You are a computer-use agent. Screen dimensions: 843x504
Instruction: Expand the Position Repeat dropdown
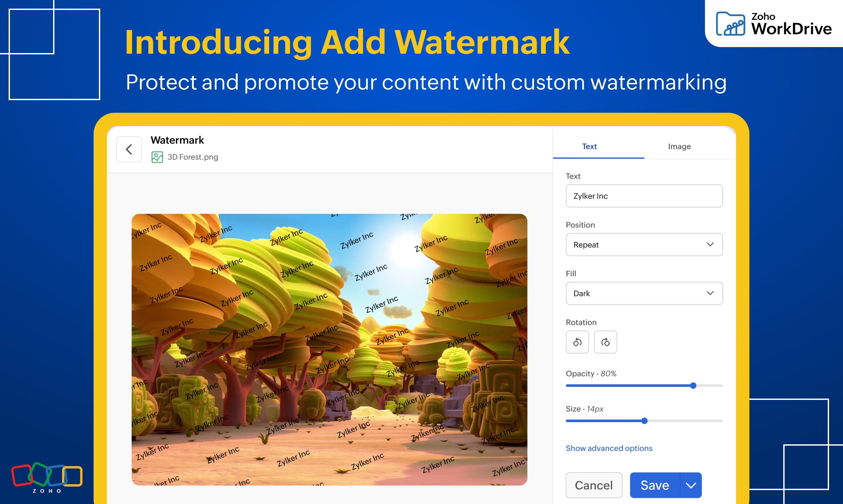pos(644,244)
